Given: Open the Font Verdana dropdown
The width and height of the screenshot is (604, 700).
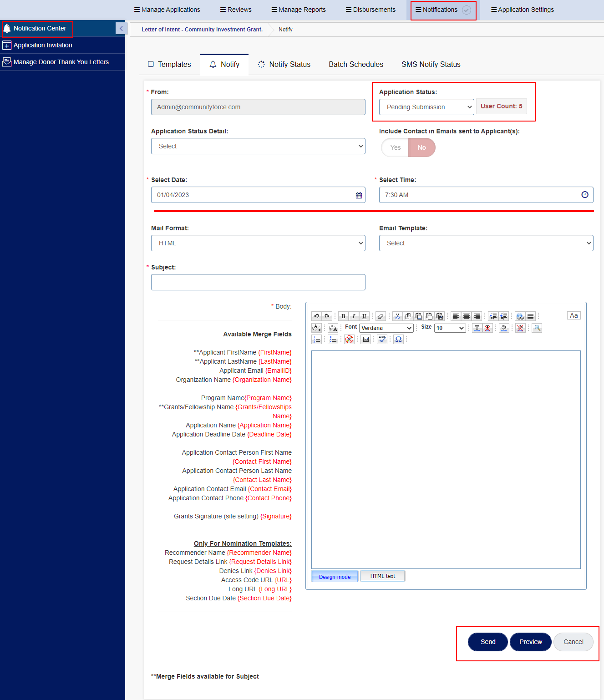Looking at the screenshot, I should 386,328.
